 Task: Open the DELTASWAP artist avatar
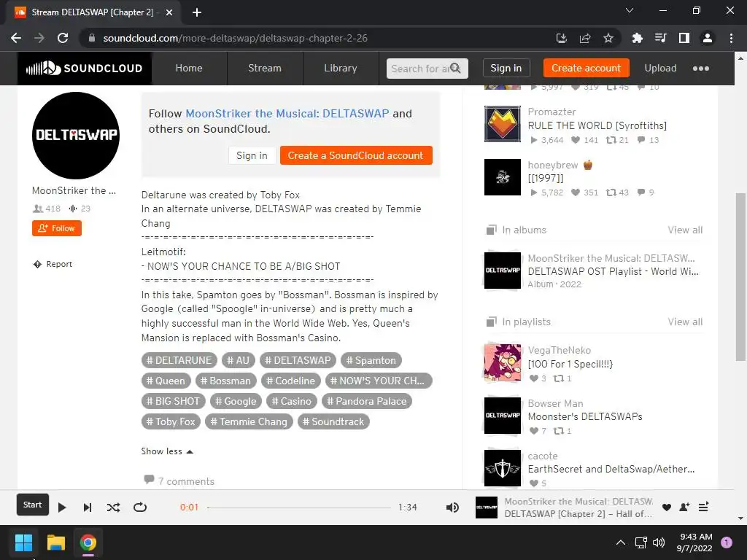pyautogui.click(x=76, y=135)
